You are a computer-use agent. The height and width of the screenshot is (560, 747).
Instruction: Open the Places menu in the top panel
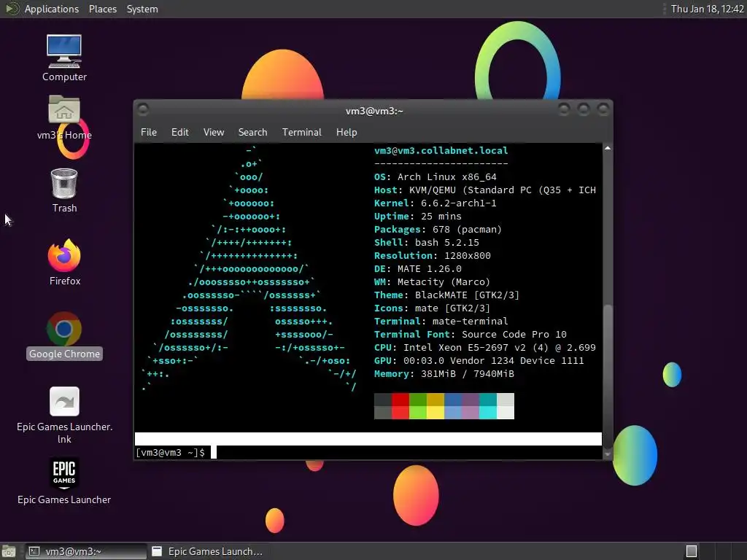click(x=102, y=9)
